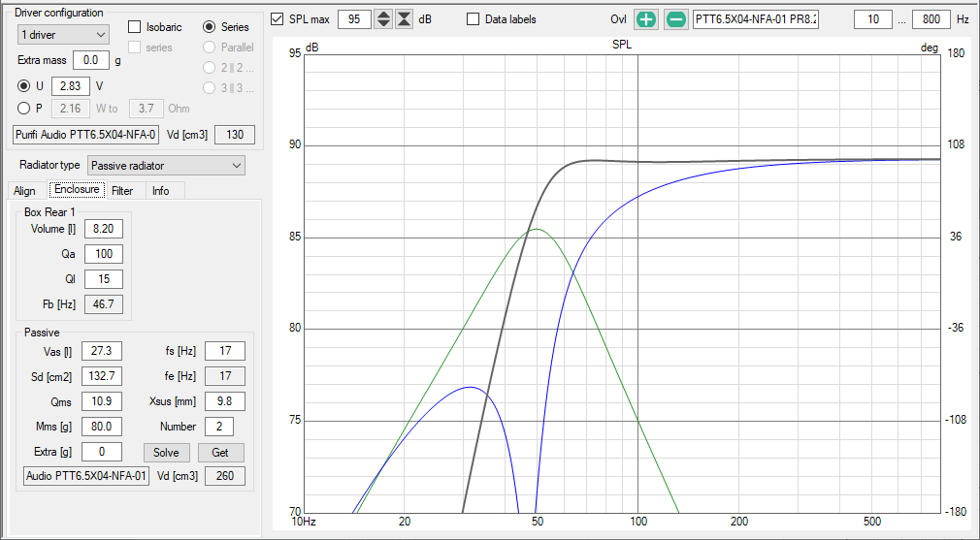Select the Series radio button

coord(210,27)
